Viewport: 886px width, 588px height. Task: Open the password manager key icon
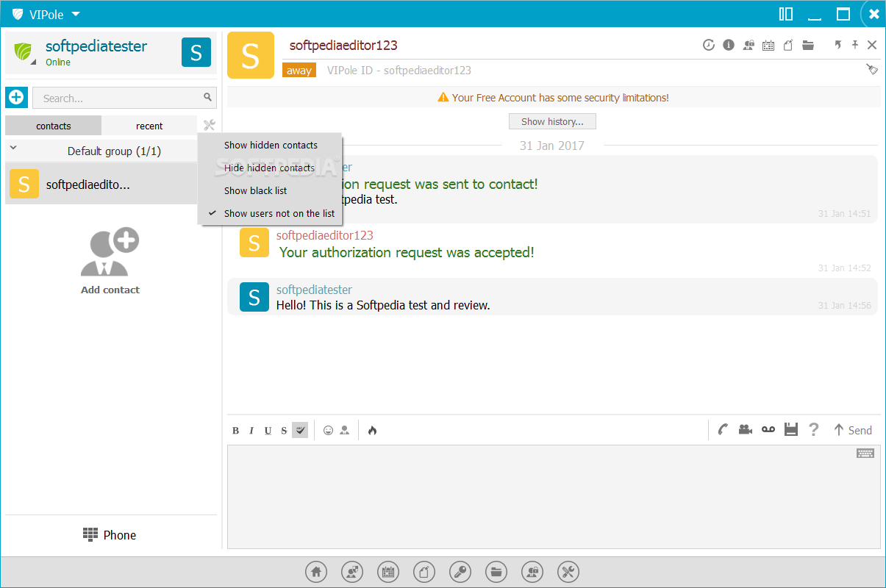click(x=460, y=571)
